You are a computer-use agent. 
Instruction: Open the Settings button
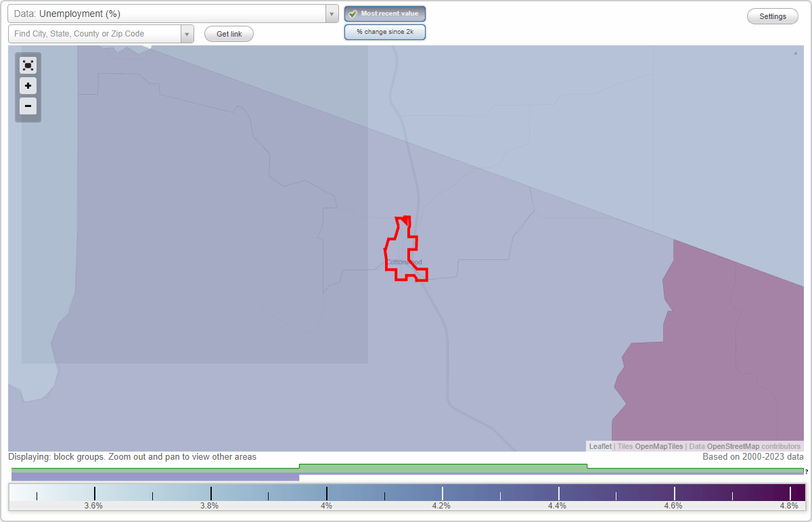(x=772, y=16)
